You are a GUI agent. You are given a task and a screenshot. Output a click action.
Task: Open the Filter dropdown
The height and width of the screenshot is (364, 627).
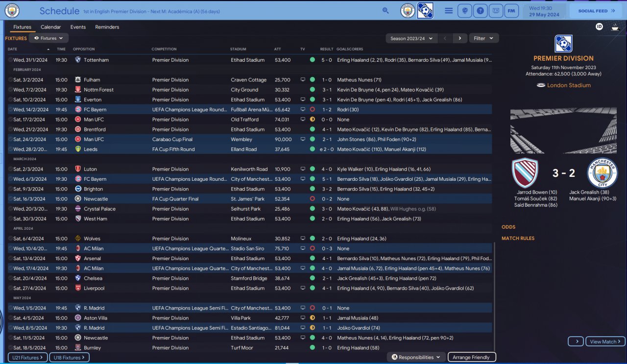(484, 38)
